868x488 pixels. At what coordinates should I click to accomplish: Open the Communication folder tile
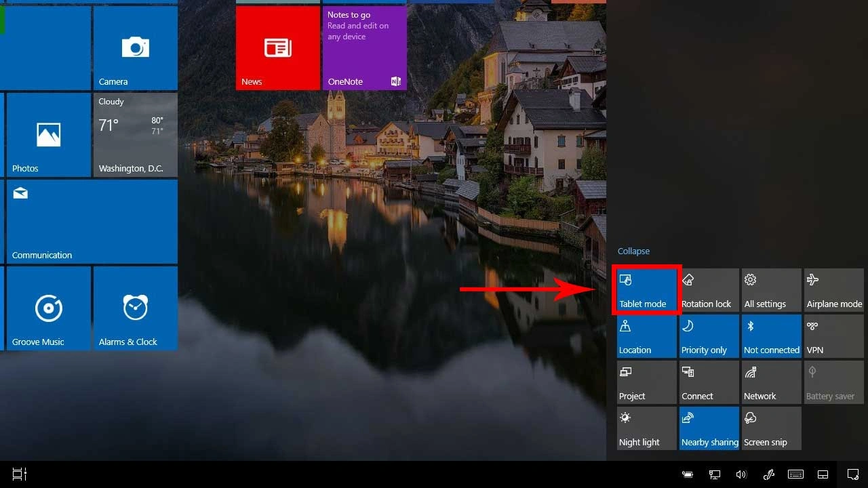coord(90,221)
